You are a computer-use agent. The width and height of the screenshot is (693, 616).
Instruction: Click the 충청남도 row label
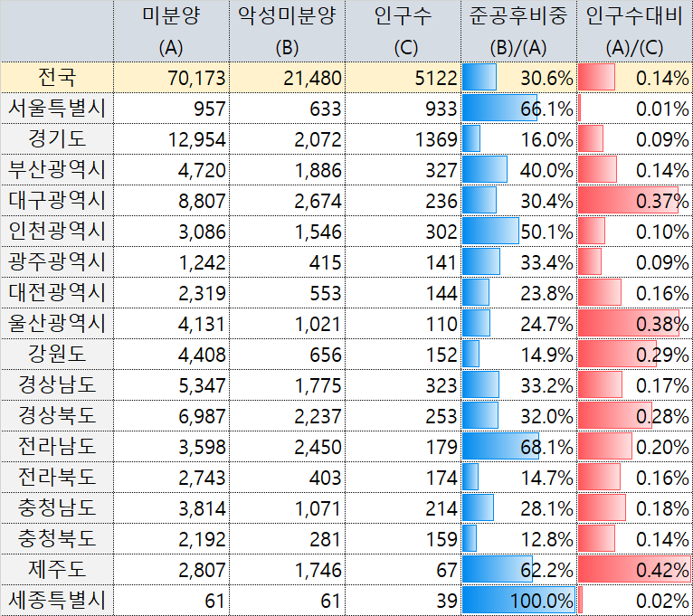(x=57, y=507)
